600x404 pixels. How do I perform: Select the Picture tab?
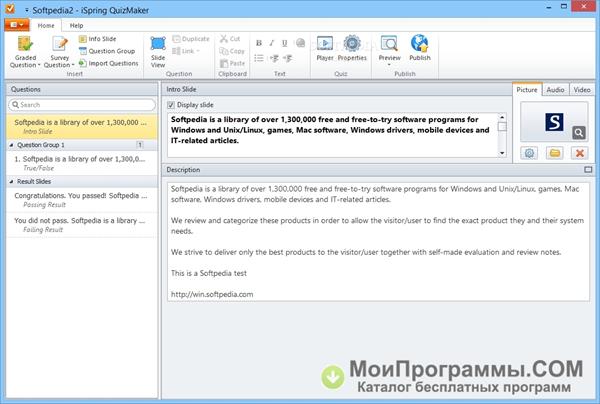tap(527, 90)
